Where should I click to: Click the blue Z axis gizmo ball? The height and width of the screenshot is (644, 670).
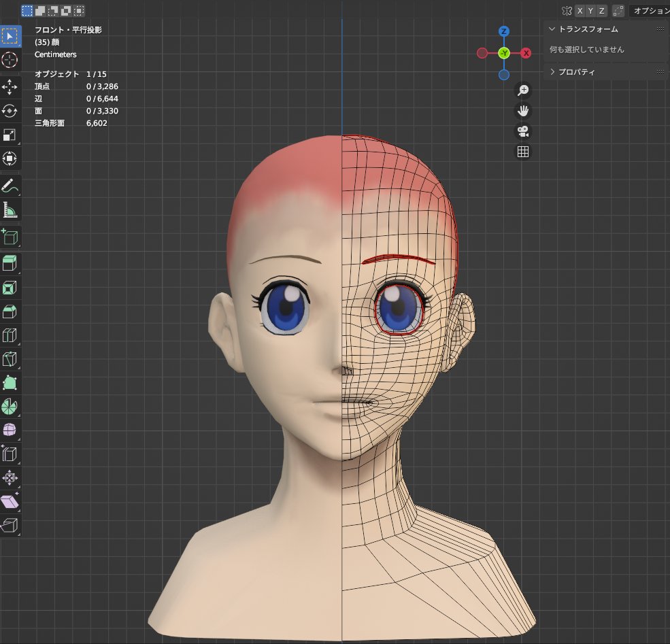[x=504, y=31]
